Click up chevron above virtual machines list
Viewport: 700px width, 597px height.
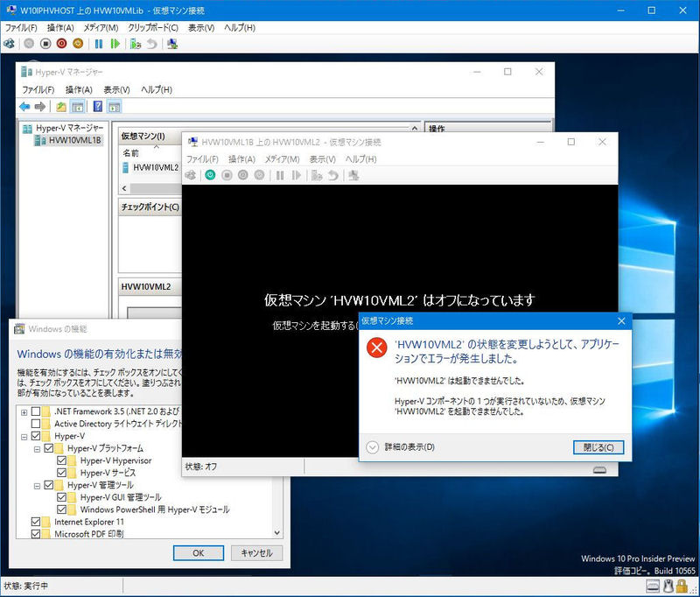tap(414, 128)
